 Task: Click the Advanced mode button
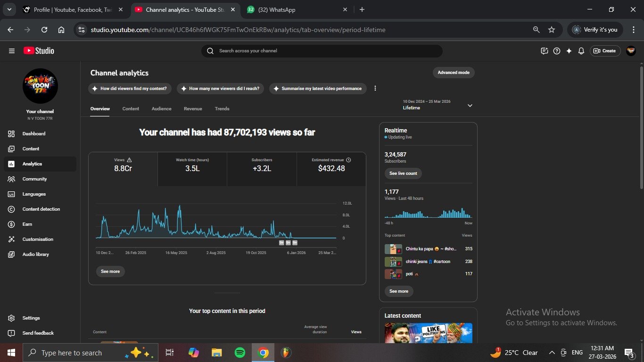[454, 73]
